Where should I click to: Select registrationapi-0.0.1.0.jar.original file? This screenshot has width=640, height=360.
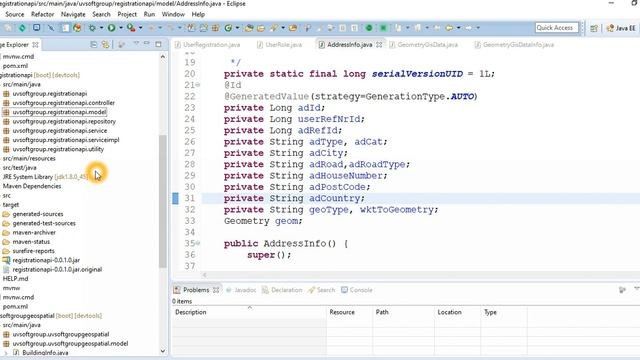[57, 269]
